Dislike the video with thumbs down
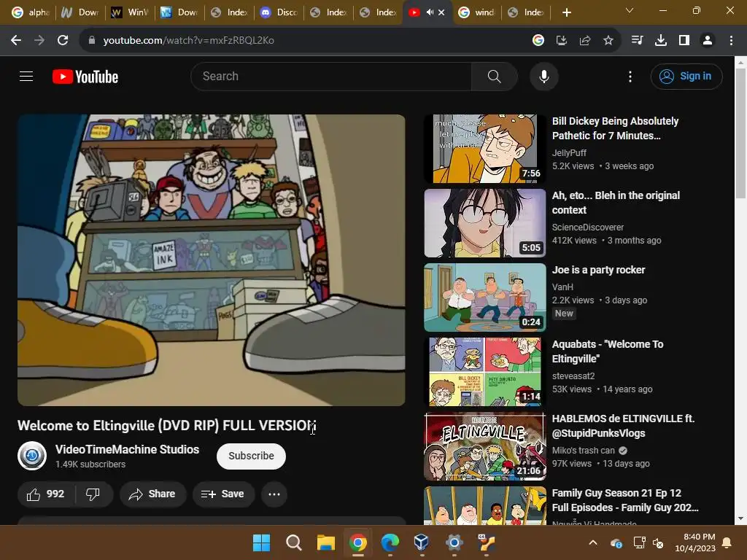Viewport: 747px width, 560px height. (93, 494)
